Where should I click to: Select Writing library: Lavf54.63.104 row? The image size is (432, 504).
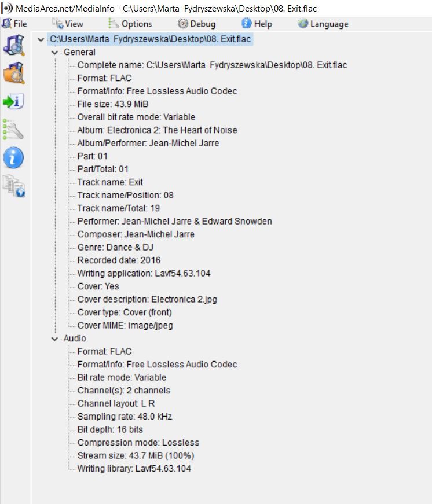134,469
